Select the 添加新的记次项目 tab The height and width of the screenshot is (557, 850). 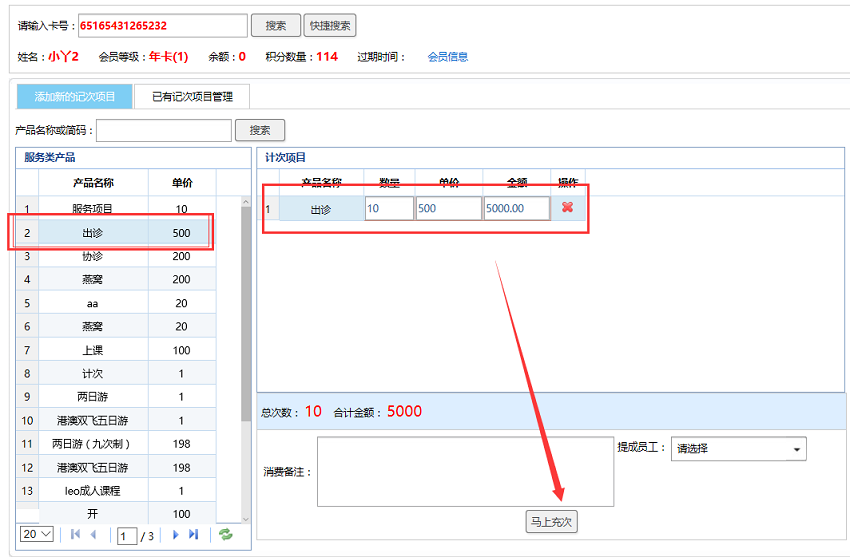75,97
